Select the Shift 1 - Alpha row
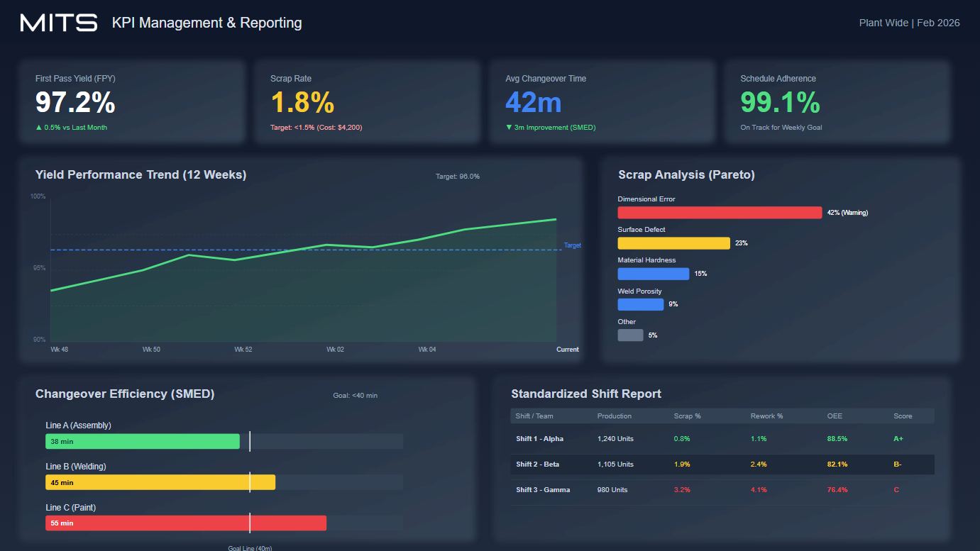 (722, 439)
